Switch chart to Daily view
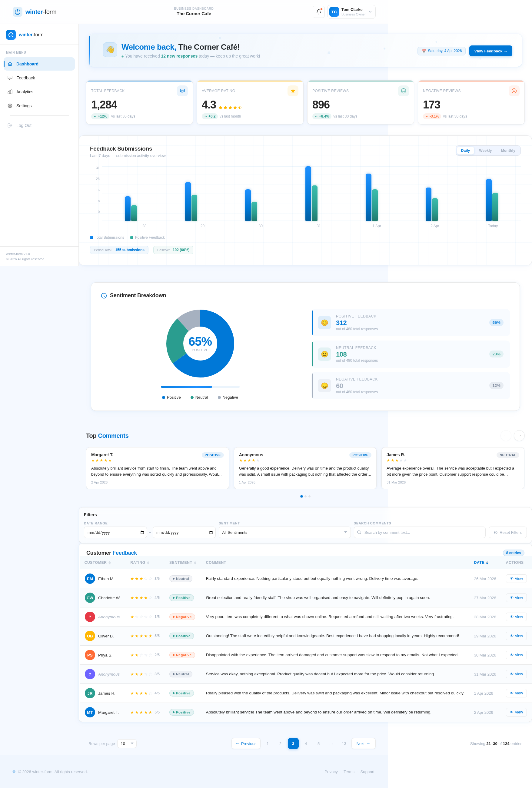The image size is (532, 788). (x=465, y=151)
